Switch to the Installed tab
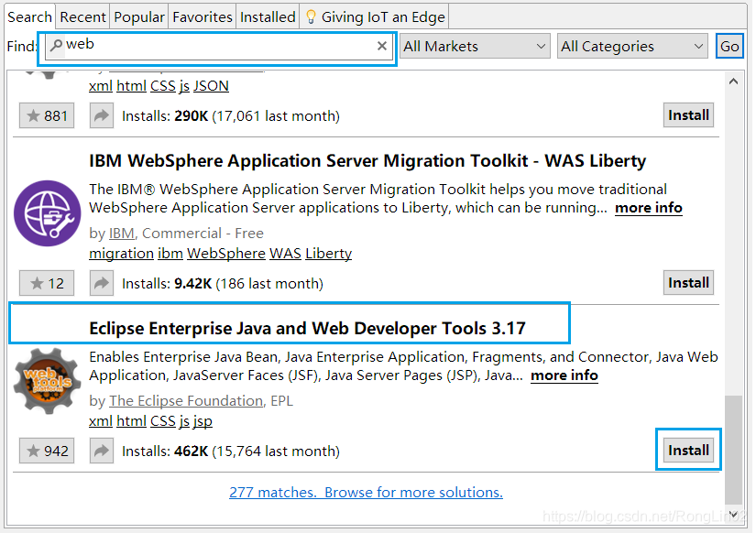The height and width of the screenshot is (533, 756). (x=268, y=17)
